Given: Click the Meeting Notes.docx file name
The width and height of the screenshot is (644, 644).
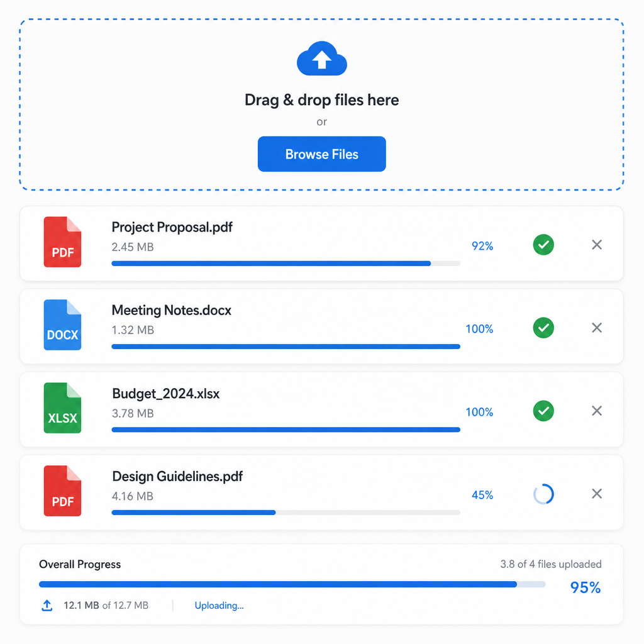Looking at the screenshot, I should 171,310.
